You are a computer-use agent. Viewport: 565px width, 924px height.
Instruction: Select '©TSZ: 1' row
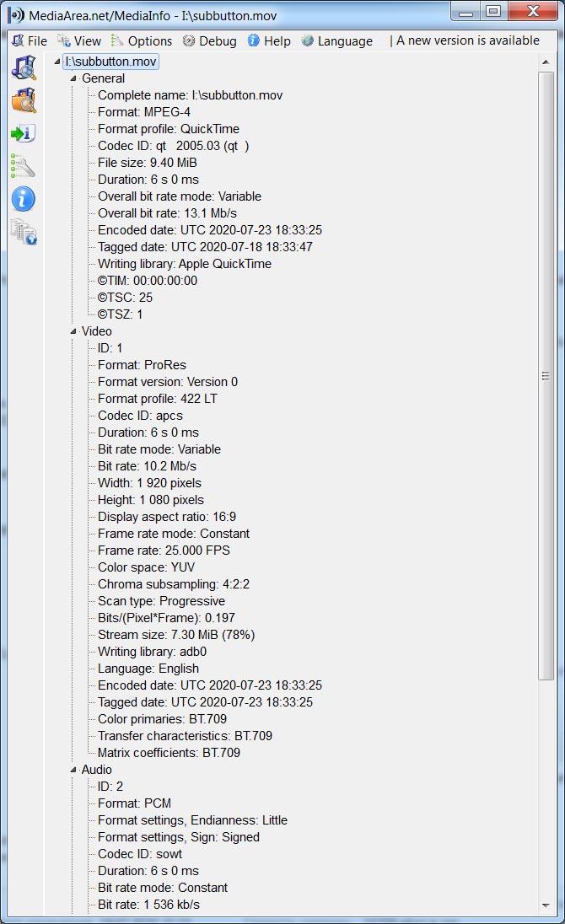coord(121,314)
